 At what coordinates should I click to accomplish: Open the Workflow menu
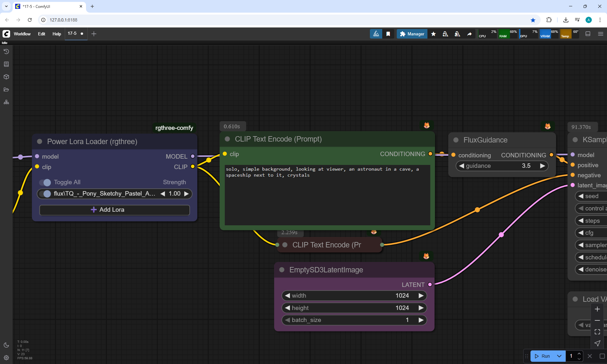point(22,34)
